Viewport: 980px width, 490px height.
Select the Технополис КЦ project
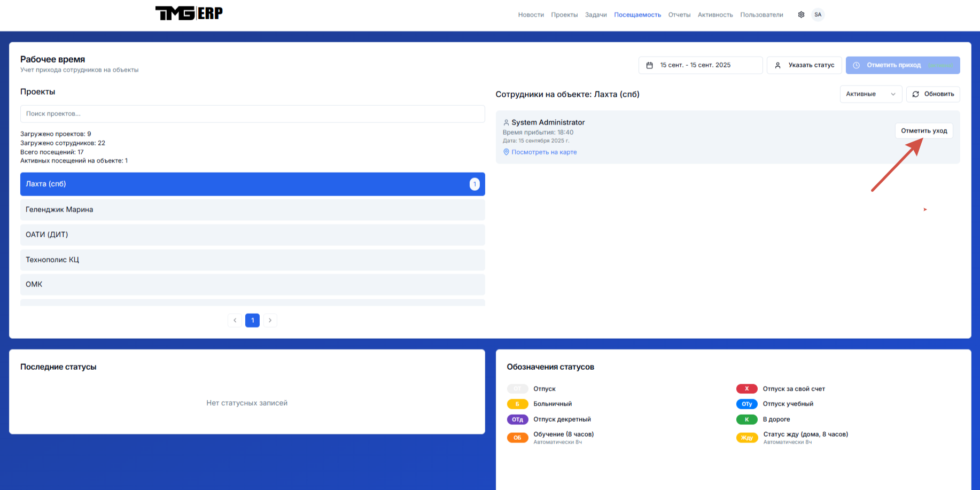click(x=252, y=260)
